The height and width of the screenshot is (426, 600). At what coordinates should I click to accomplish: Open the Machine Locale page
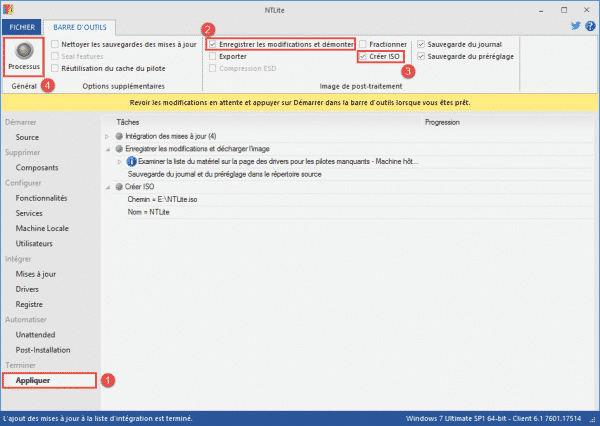[42, 229]
